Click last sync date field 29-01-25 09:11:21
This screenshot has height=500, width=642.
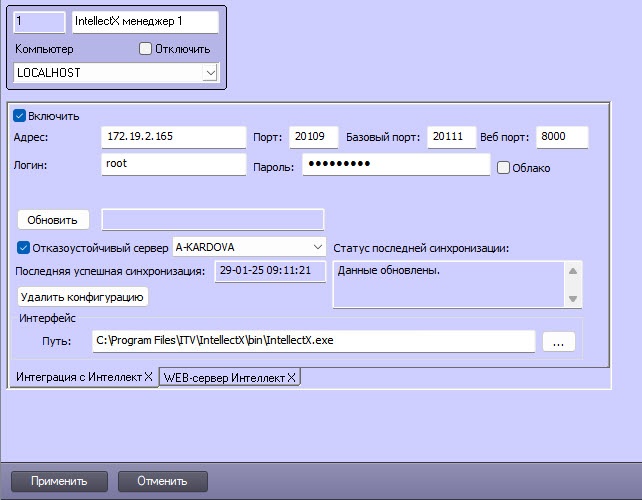(270, 271)
